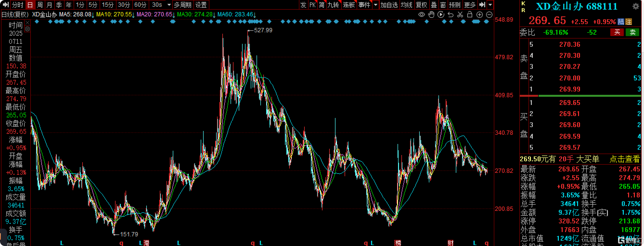The height and width of the screenshot is (246, 644).
Task: Open the gear settings icon beside 688111
Action: click(x=635, y=6)
